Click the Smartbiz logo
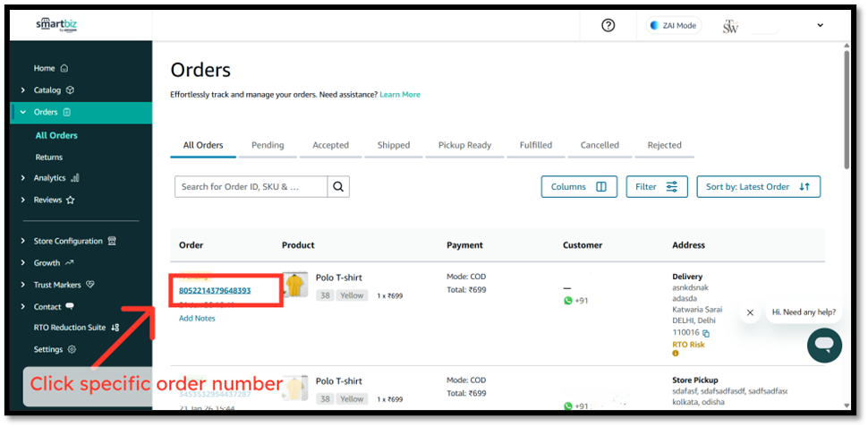The height and width of the screenshot is (427, 868). (x=55, y=25)
